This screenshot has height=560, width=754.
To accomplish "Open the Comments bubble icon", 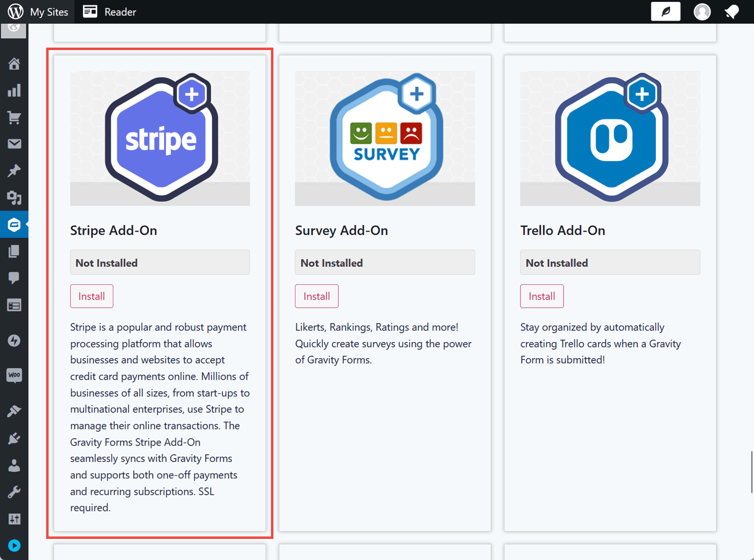I will tap(14, 278).
